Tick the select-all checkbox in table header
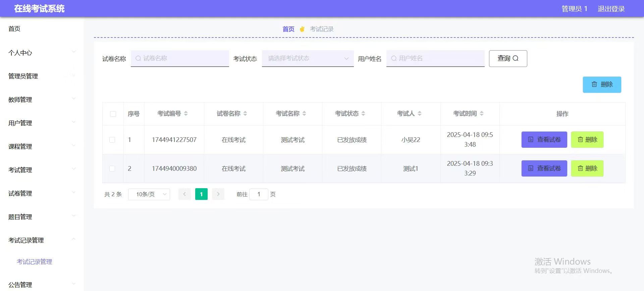Screen dimensions: 644x291 [x=113, y=114]
